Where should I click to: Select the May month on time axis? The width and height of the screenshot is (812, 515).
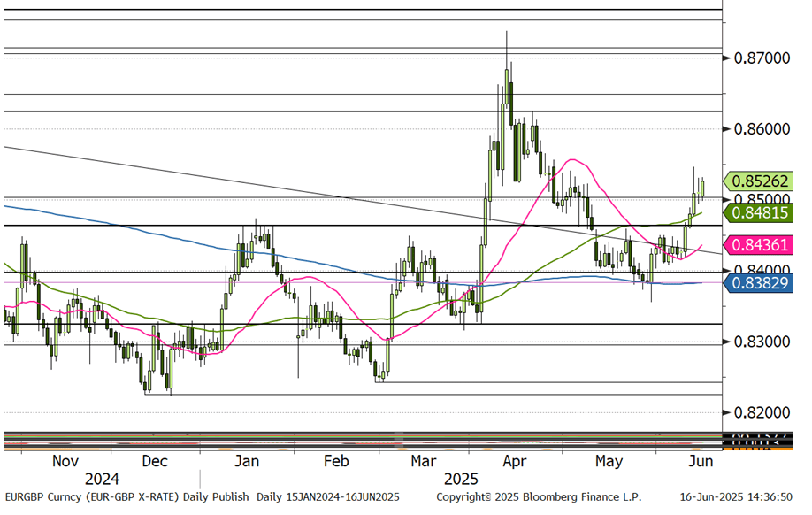pos(609,461)
